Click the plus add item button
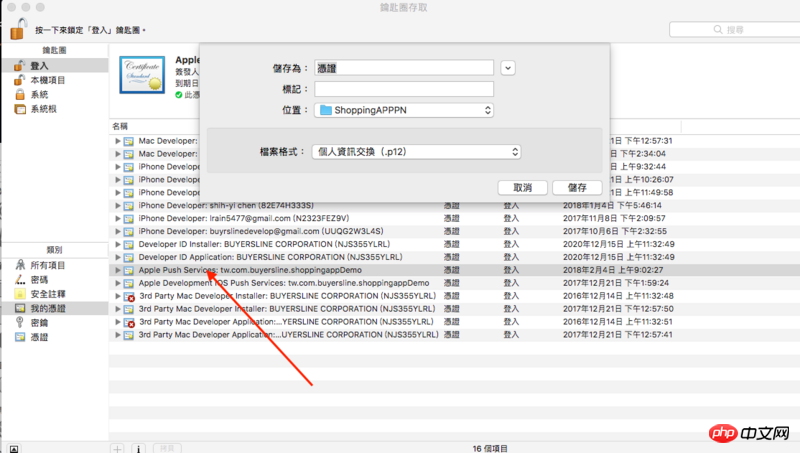The height and width of the screenshot is (453, 800). click(x=117, y=448)
